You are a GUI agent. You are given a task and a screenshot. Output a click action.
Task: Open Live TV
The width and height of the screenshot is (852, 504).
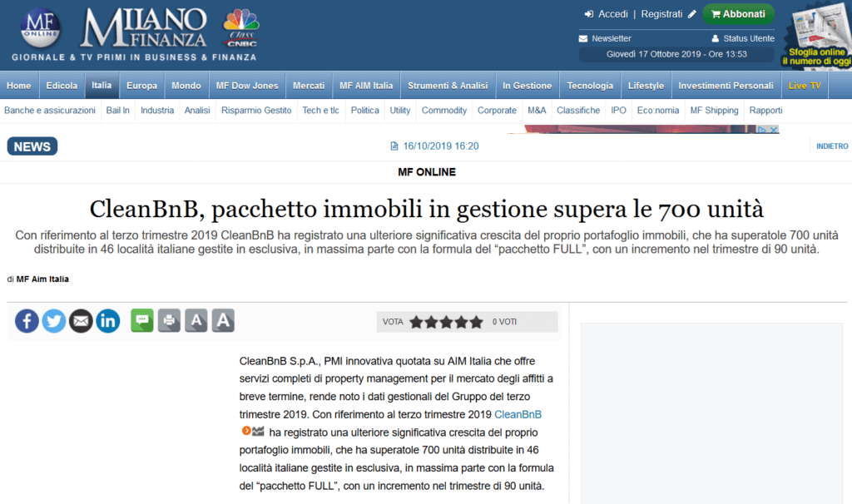pos(805,86)
